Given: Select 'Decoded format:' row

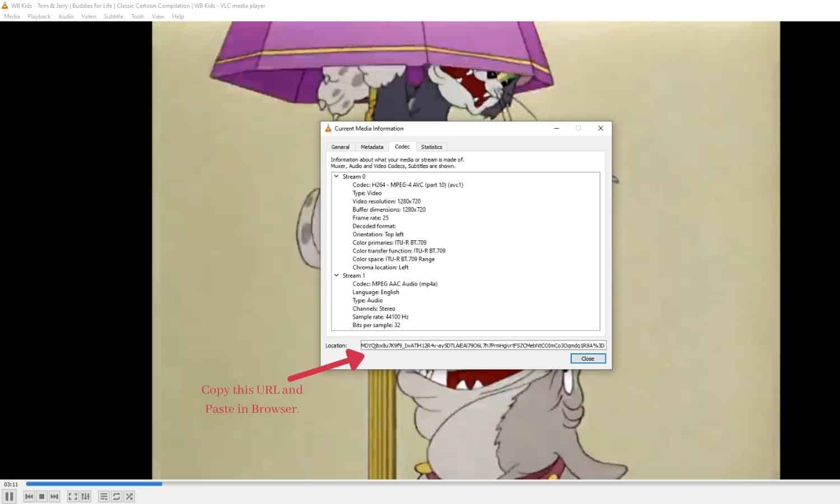Looking at the screenshot, I should coord(374,226).
